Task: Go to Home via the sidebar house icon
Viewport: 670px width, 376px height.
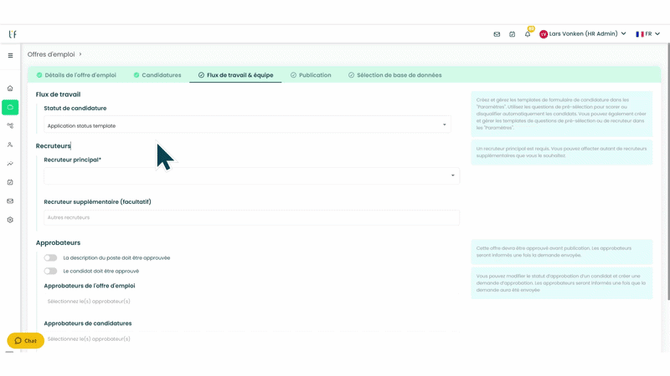Action: [10, 88]
